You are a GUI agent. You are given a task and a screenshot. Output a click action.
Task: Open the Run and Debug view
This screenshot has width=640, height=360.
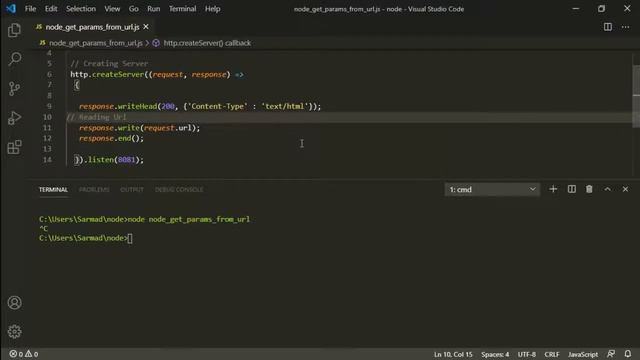point(14,118)
